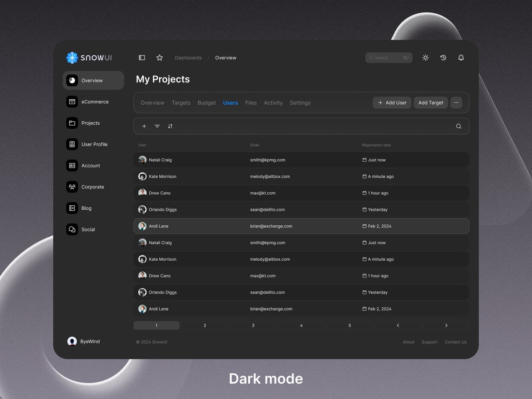Open the Contact Us link
Viewport: 532px width, 399px height.
(x=455, y=342)
